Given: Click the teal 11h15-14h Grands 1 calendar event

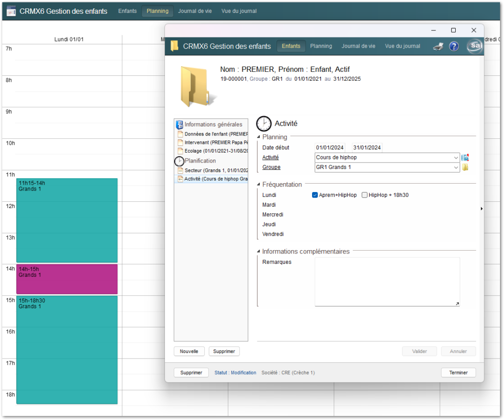Looking at the screenshot, I should (67, 220).
